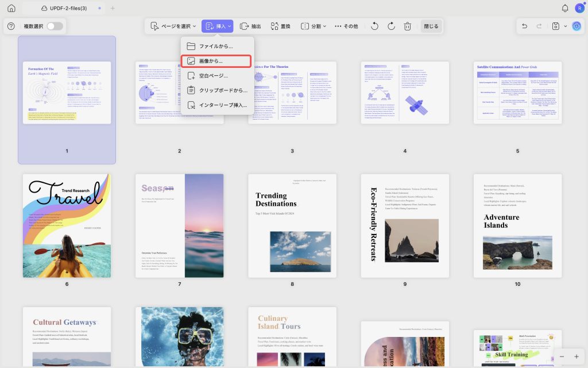
Task: Select page 4 satellite thumbnail
Action: click(x=405, y=93)
